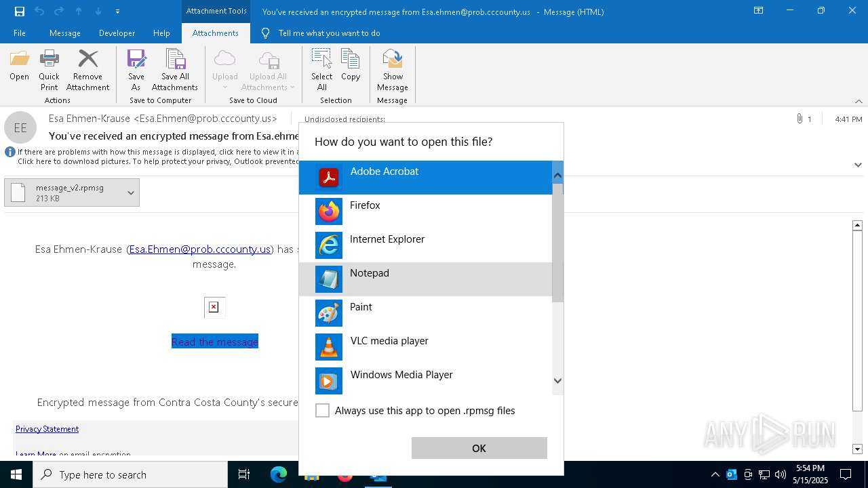Click the info icon in message bar

10,152
